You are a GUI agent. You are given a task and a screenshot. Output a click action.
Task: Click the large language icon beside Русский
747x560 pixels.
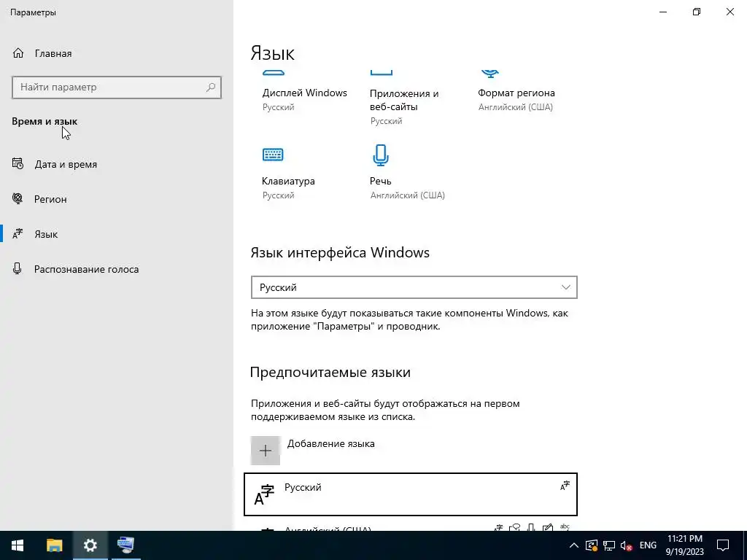tap(264, 494)
